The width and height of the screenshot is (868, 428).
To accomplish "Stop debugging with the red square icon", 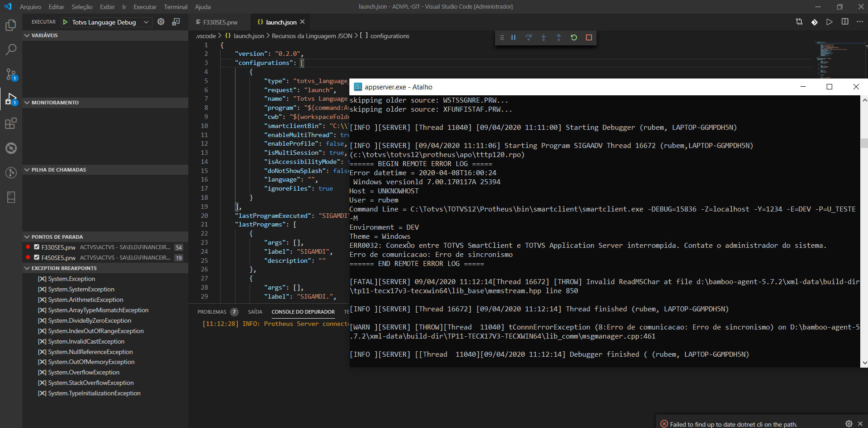I will [x=588, y=38].
